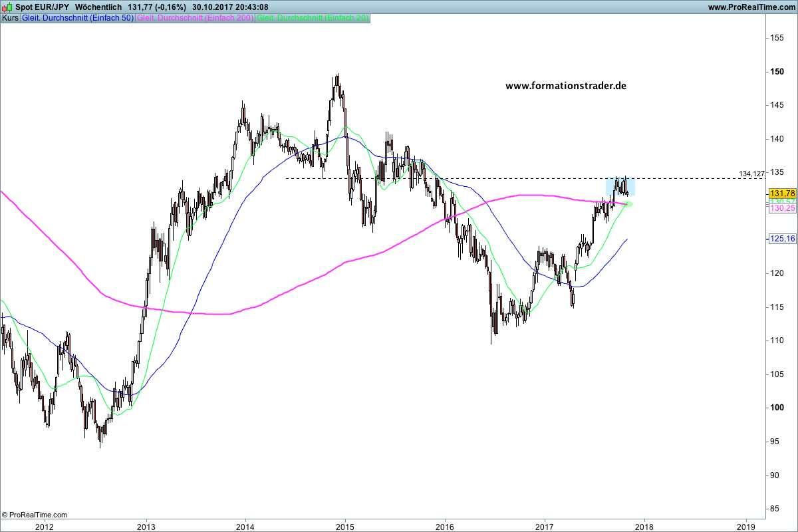Open the 20-period moving average label

(312, 19)
